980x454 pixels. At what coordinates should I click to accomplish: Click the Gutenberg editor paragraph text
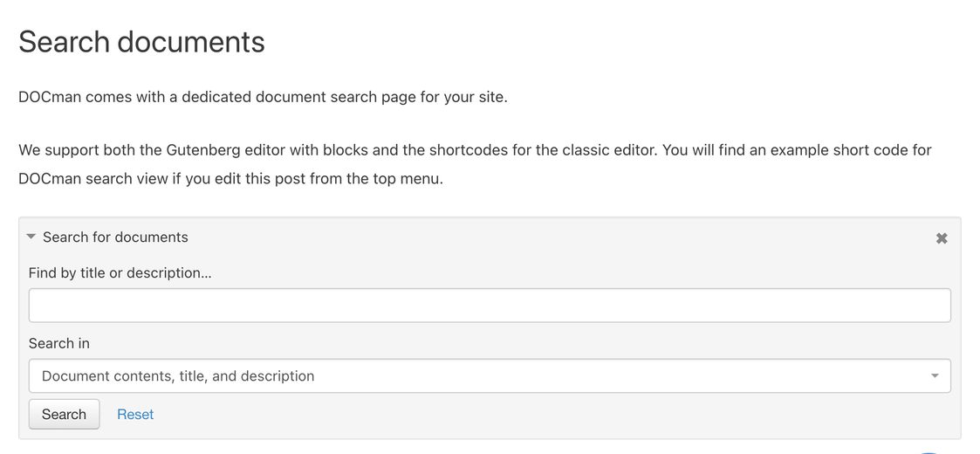pos(475,164)
